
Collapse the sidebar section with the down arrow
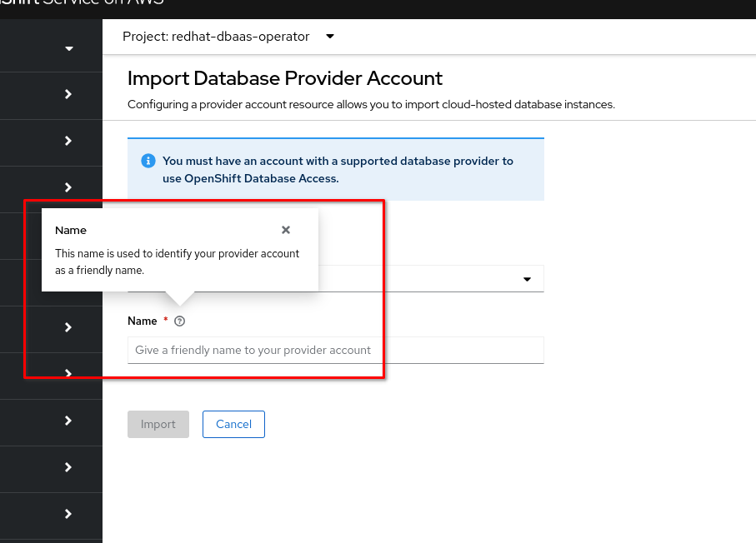click(68, 48)
